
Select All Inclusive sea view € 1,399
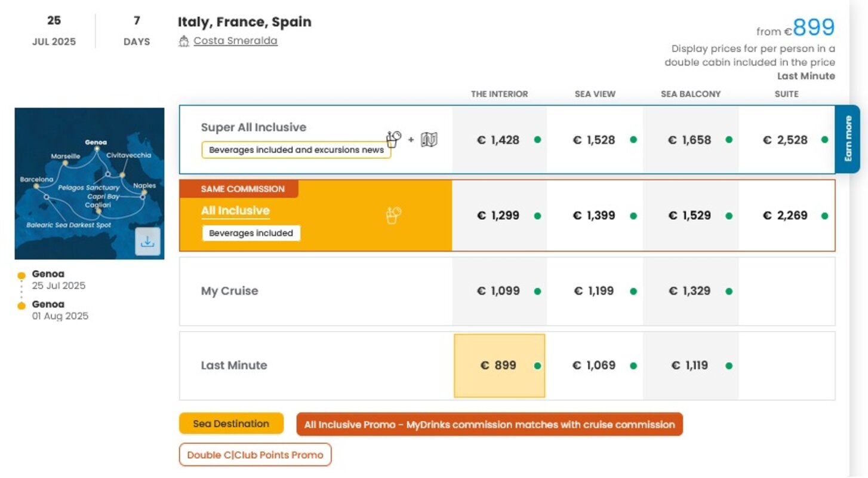(x=595, y=216)
